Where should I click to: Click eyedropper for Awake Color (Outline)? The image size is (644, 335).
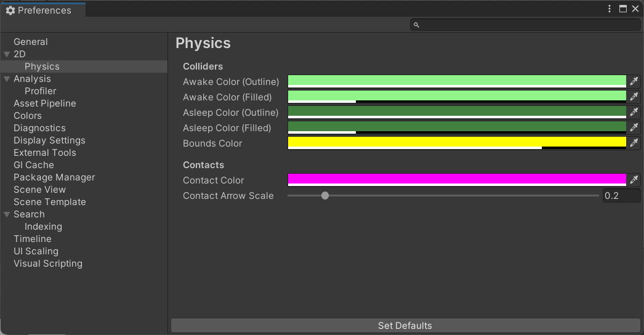(634, 82)
